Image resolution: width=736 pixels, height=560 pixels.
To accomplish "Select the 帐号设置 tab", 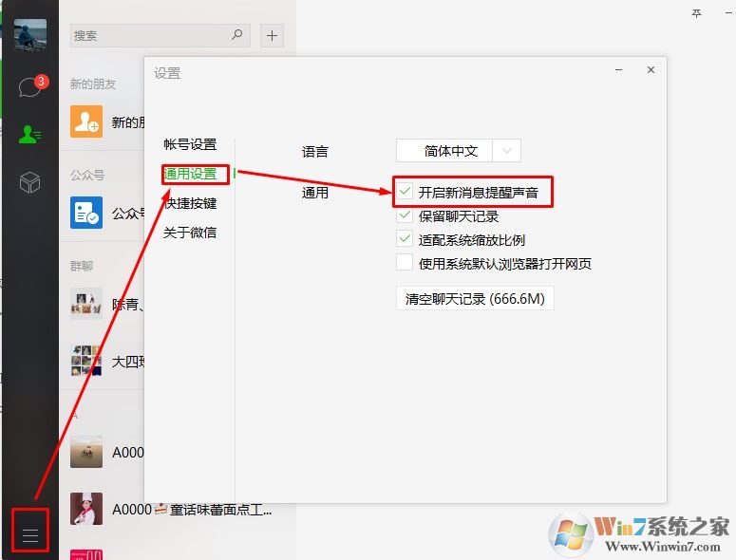I will tap(190, 144).
